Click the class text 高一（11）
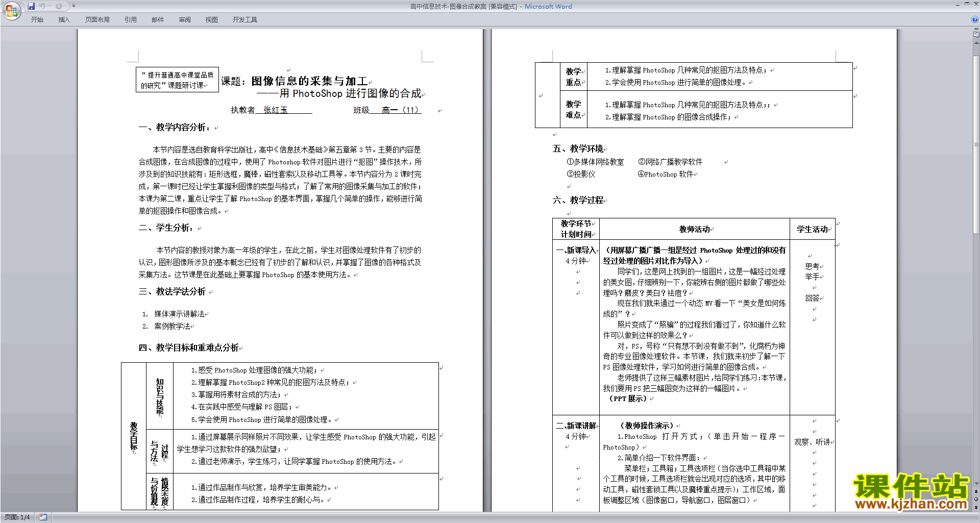The height and width of the screenshot is (523, 980). (x=400, y=110)
